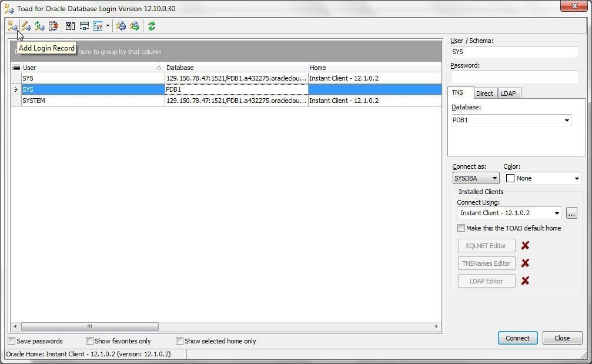Screen dimensions: 592x364
Task: Expand the Connect Using Instant Client dropdown
Action: tap(557, 213)
